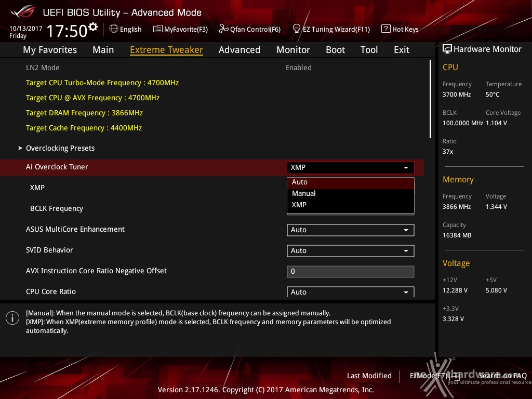Click Target Cache Frequency text

click(84, 128)
